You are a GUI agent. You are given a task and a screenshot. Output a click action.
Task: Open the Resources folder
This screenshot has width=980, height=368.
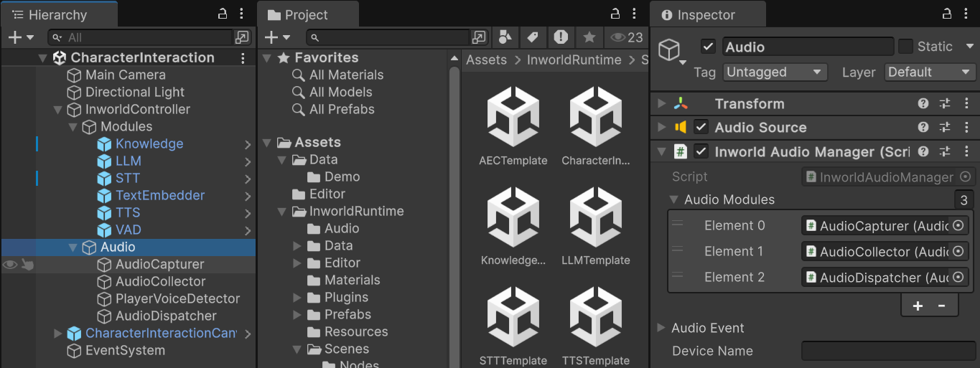[347, 331]
